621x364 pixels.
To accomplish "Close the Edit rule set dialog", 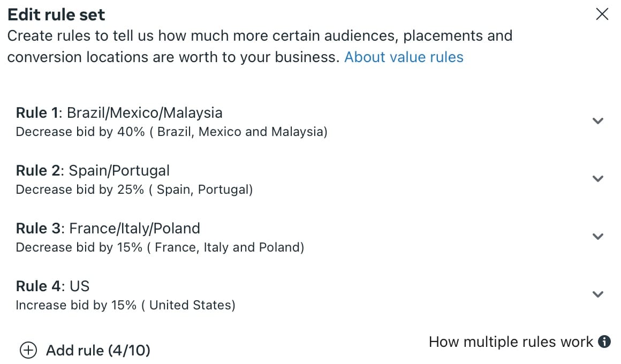I will point(602,14).
